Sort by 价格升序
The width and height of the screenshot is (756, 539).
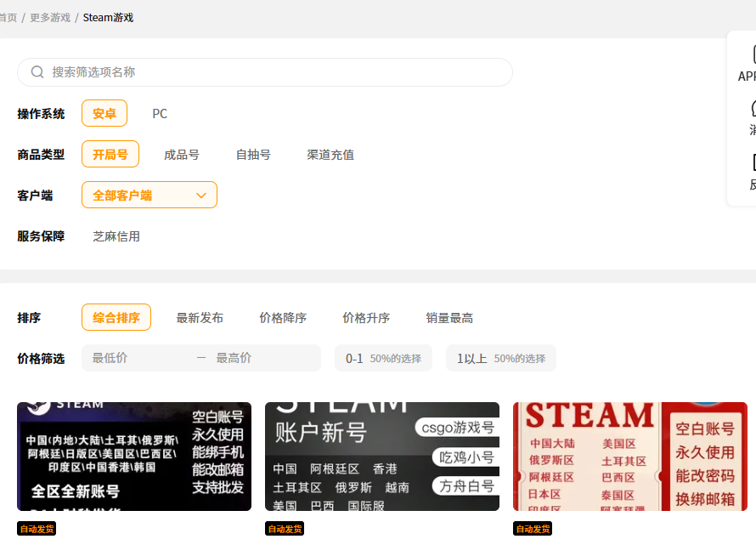pyautogui.click(x=366, y=318)
